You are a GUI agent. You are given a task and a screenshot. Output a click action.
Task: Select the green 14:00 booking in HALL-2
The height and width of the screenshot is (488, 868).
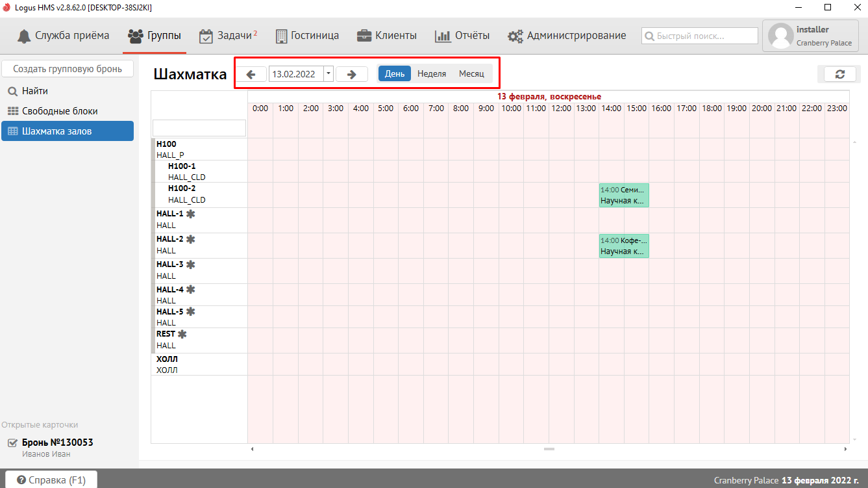pos(623,246)
